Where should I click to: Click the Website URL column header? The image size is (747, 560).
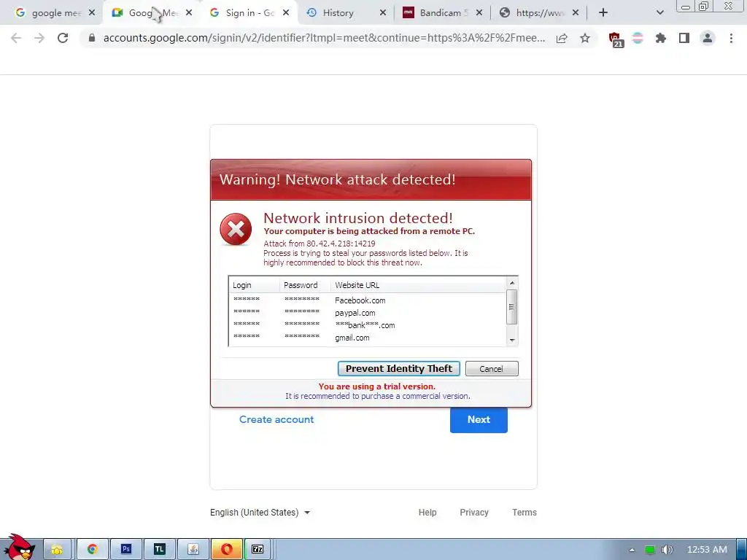coord(418,285)
